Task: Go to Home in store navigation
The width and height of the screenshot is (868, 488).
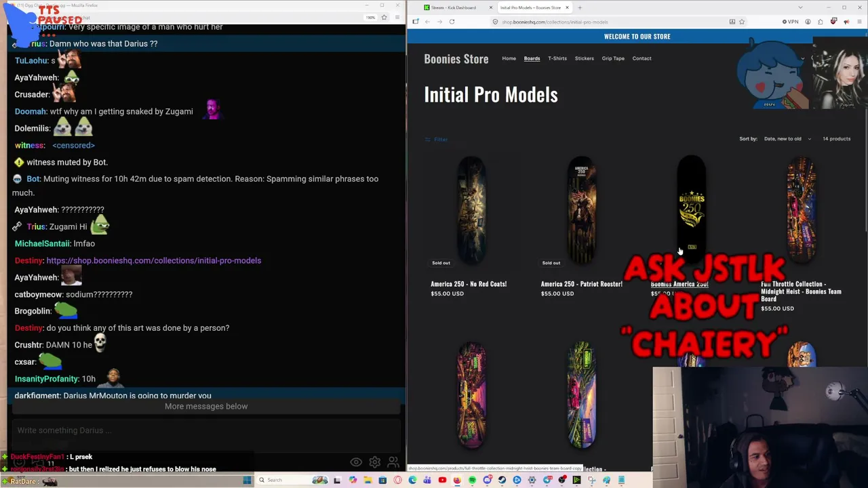Action: 509,58
